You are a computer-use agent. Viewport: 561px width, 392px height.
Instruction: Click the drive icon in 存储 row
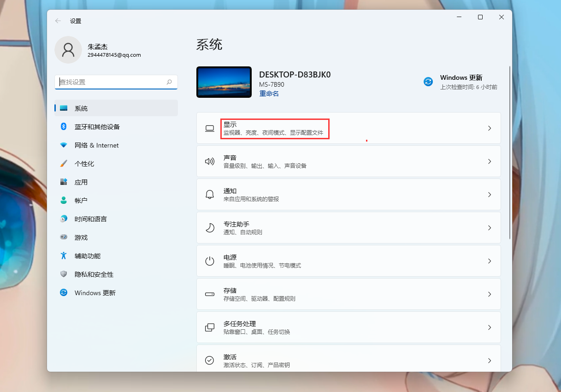(210, 294)
